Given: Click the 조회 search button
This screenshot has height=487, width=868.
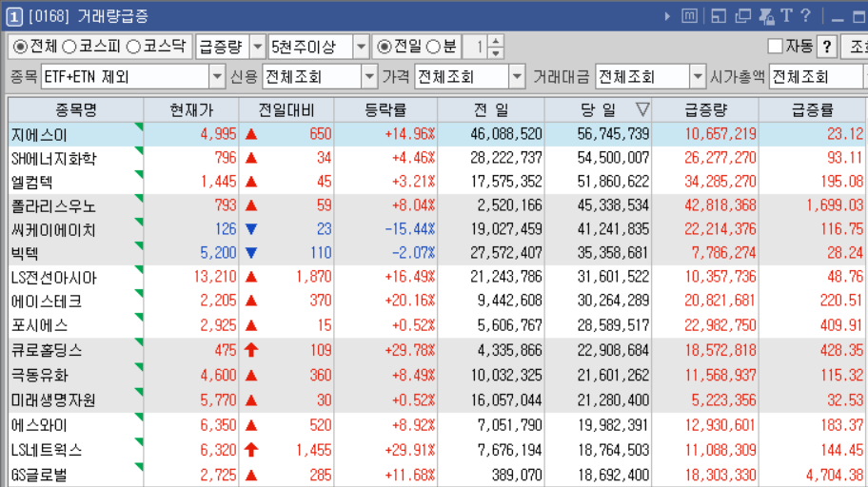Looking at the screenshot, I should click(855, 47).
